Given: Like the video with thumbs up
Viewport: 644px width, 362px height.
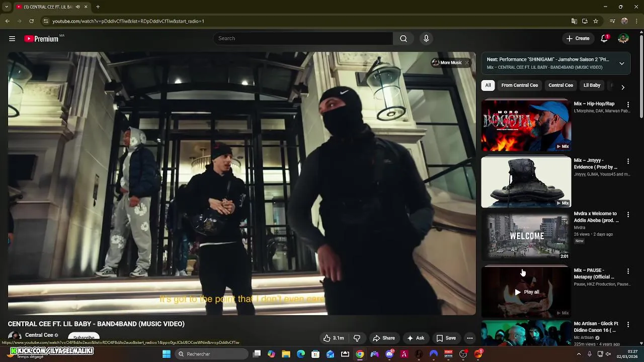Looking at the screenshot, I should click(x=334, y=338).
